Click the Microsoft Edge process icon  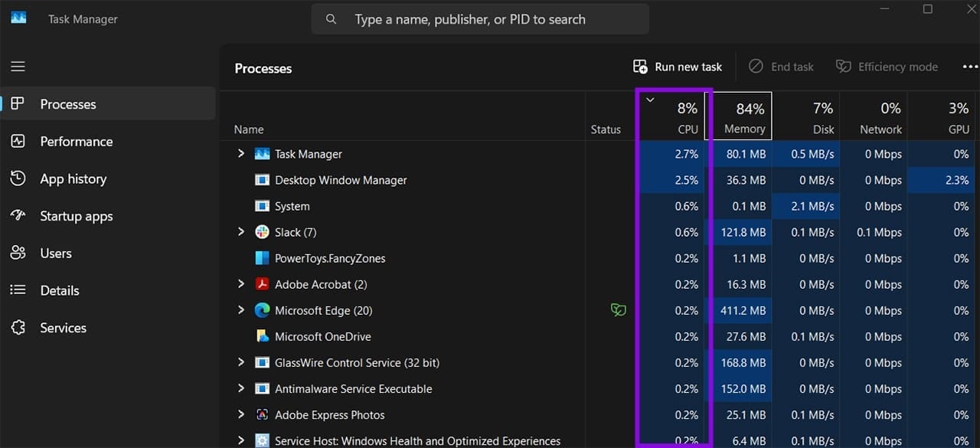(x=262, y=310)
